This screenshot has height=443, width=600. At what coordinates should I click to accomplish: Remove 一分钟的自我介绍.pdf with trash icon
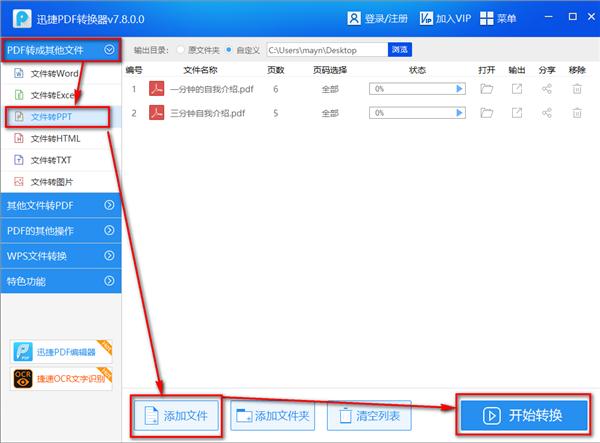(577, 89)
